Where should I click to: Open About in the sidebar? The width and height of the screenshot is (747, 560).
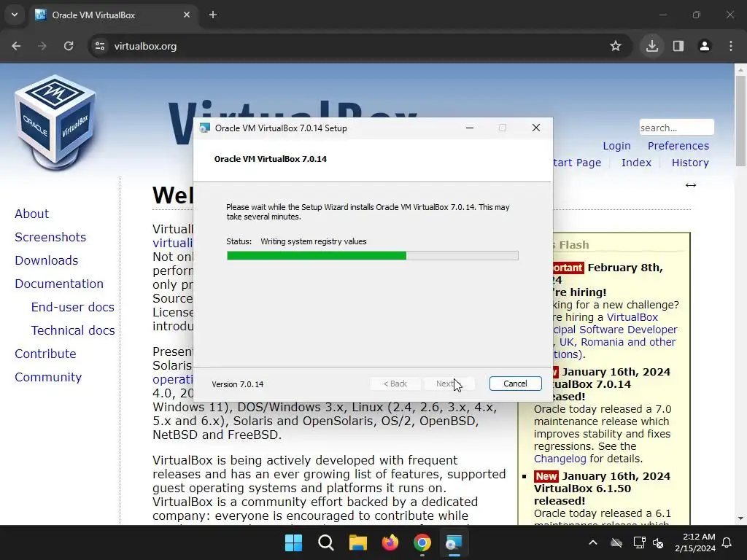(31, 214)
